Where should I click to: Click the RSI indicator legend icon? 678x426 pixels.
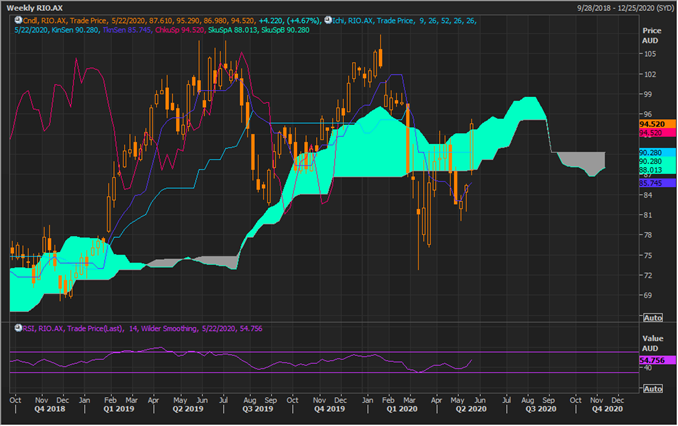coord(18,328)
